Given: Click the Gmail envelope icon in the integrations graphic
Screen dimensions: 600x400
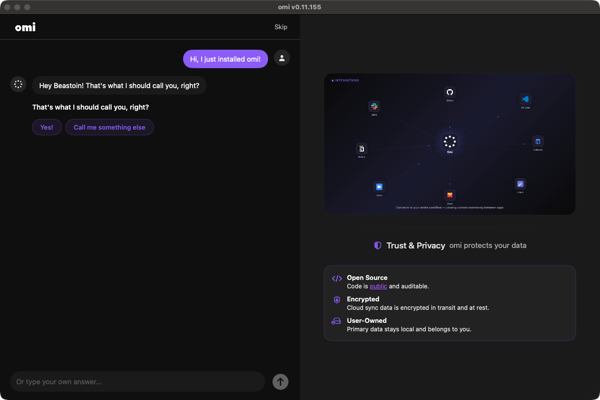Looking at the screenshot, I should pyautogui.click(x=450, y=195).
